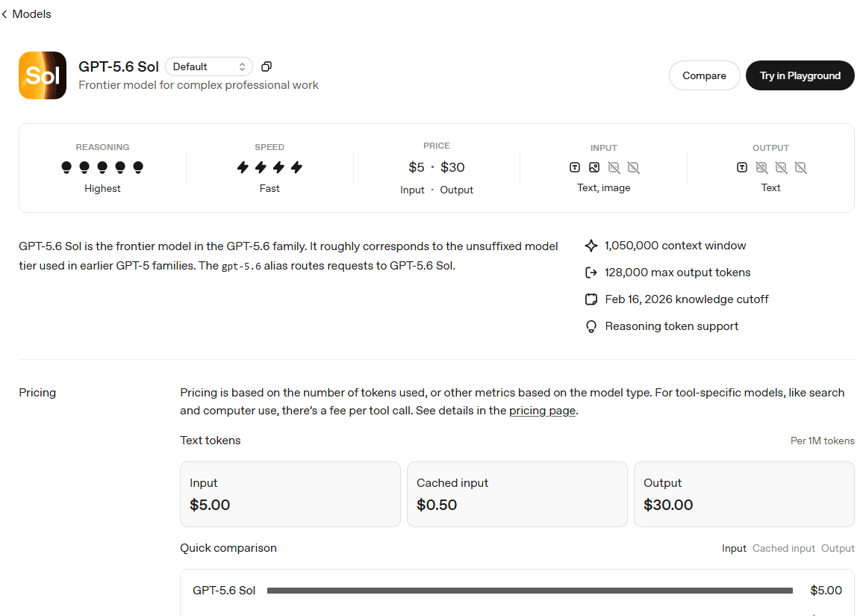Switch quick comparison to Input tab
Image resolution: width=866 pixels, height=616 pixels.
pos(734,549)
